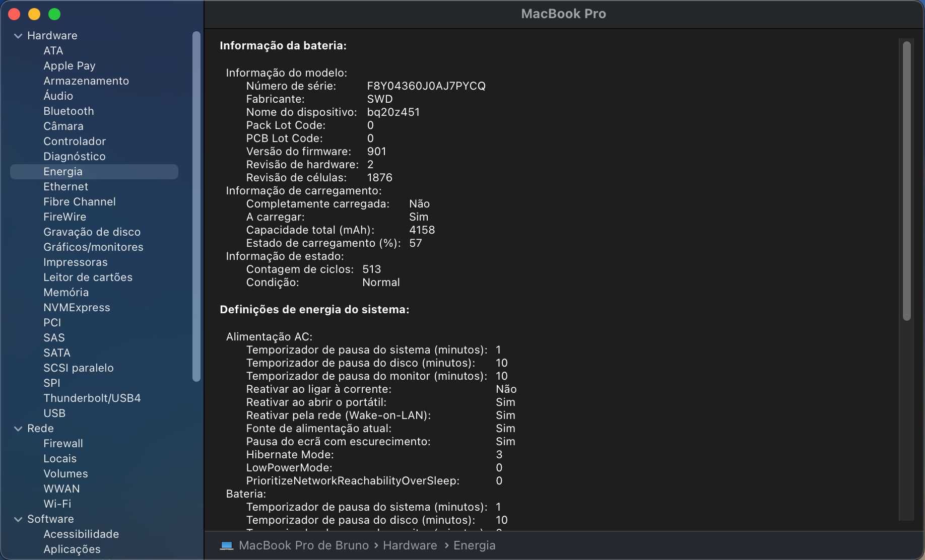Viewport: 925px width, 560px height.
Task: Open the PCI entry
Action: 52,323
